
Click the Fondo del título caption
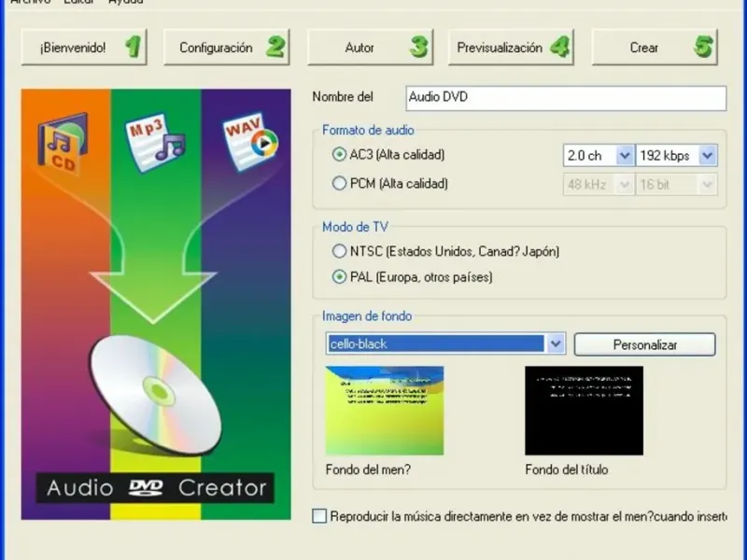click(x=567, y=470)
